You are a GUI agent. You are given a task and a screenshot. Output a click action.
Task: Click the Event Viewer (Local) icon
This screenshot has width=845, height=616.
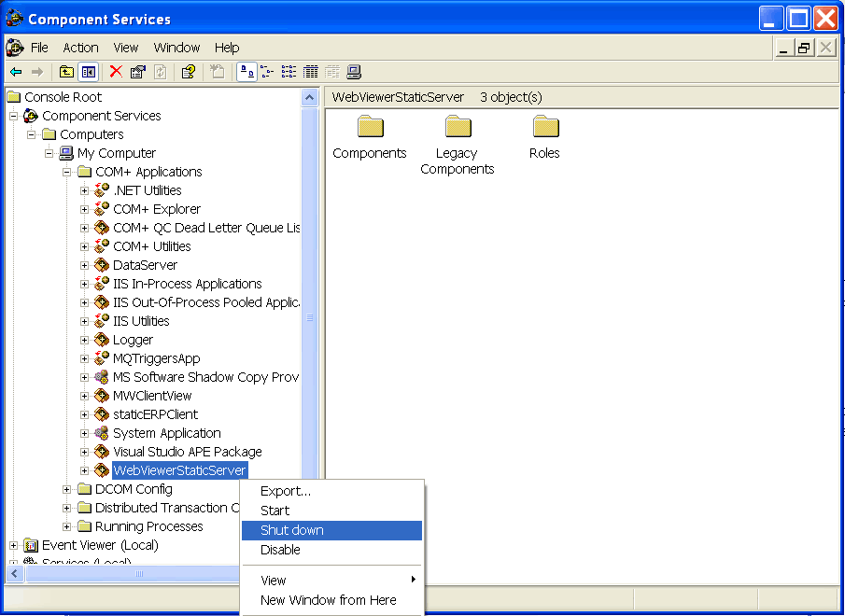[x=31, y=545]
